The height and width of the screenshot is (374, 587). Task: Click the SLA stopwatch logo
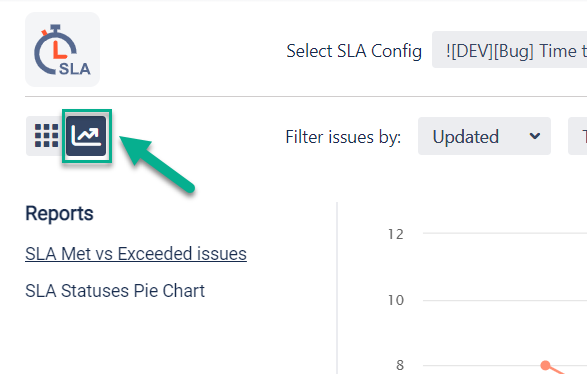point(63,49)
